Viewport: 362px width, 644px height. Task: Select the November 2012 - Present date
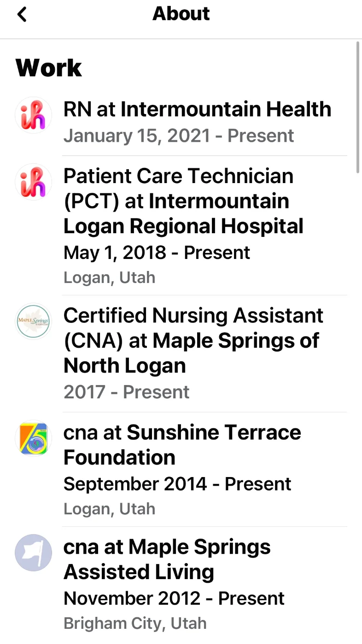pos(174,598)
